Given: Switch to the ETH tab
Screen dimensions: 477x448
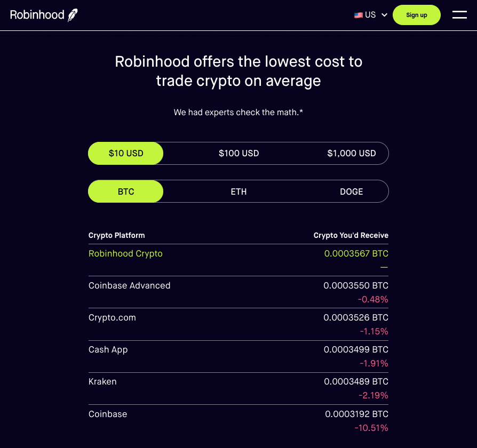Looking at the screenshot, I should 238,191.
